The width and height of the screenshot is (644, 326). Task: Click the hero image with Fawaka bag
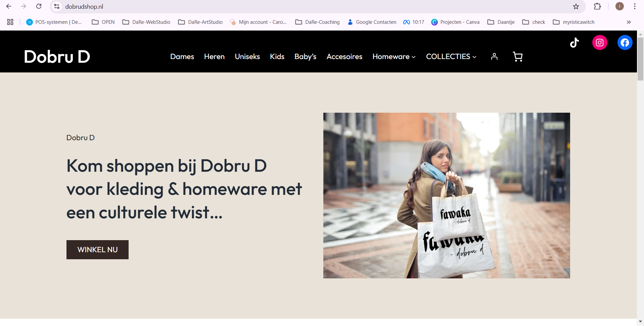[x=446, y=195]
